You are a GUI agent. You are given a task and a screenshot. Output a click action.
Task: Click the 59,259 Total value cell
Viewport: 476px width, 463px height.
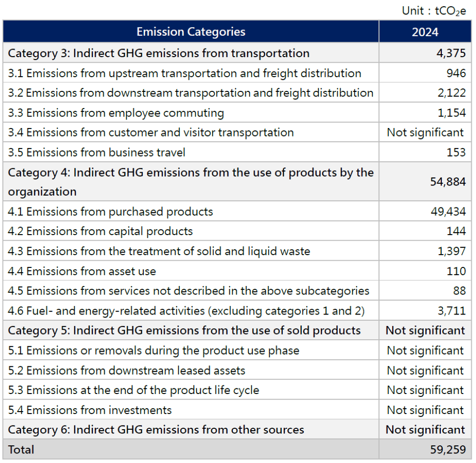pos(448,450)
